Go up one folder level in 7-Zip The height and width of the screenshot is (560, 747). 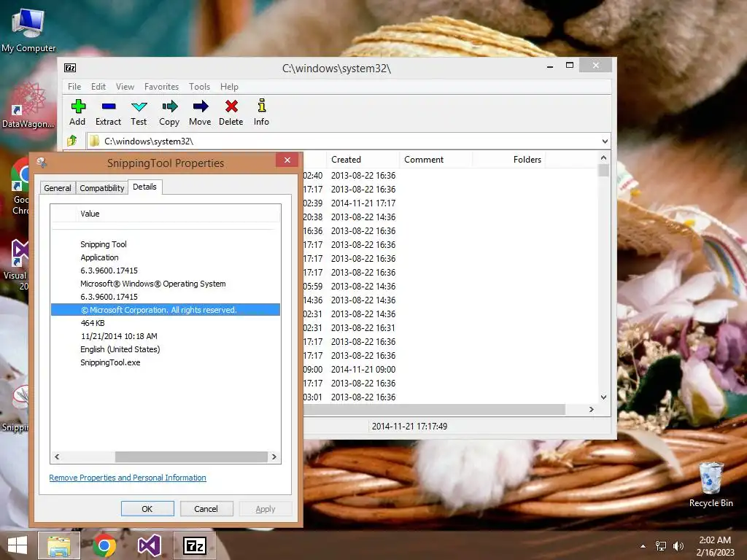(x=72, y=141)
